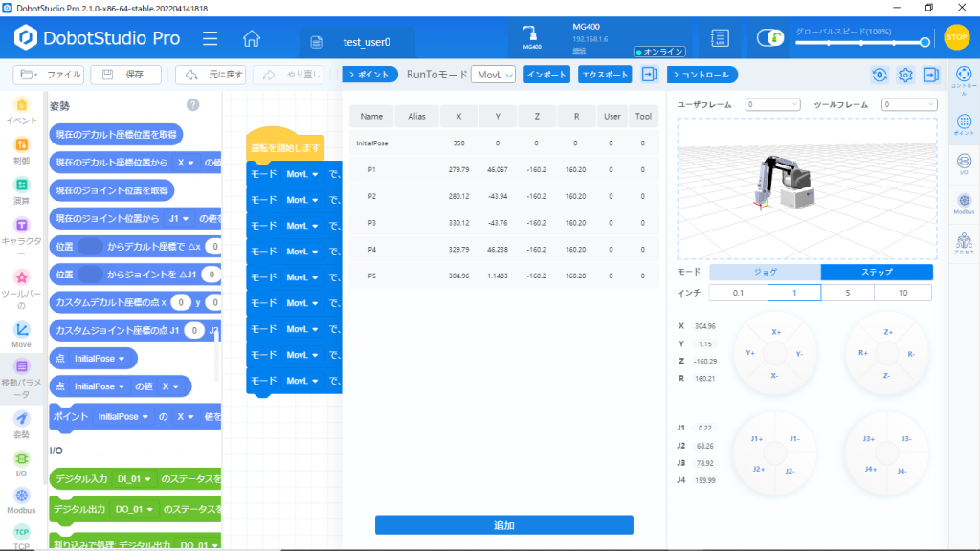
Task: Set step increment to 10
Action: 903,293
